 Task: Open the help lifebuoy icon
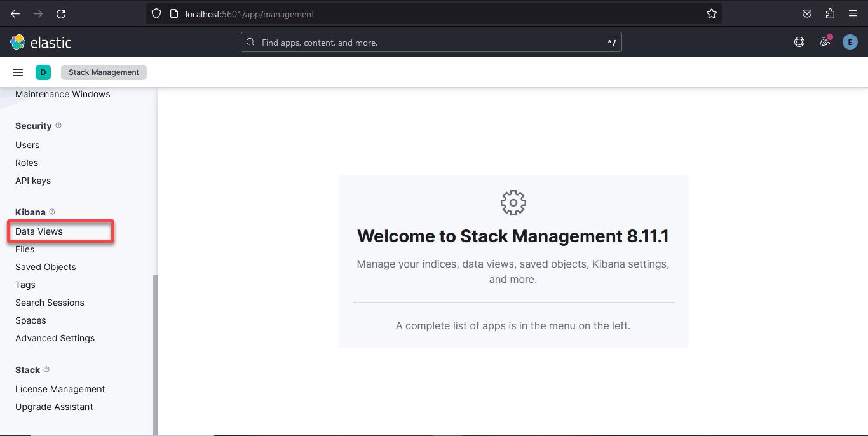click(x=799, y=42)
